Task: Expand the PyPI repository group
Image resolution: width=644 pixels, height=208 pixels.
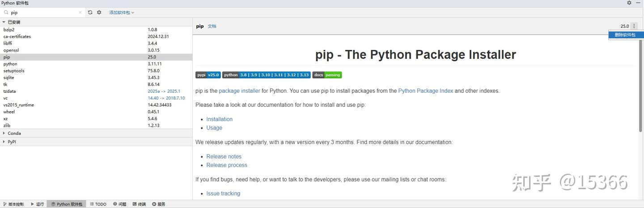Action: point(4,142)
